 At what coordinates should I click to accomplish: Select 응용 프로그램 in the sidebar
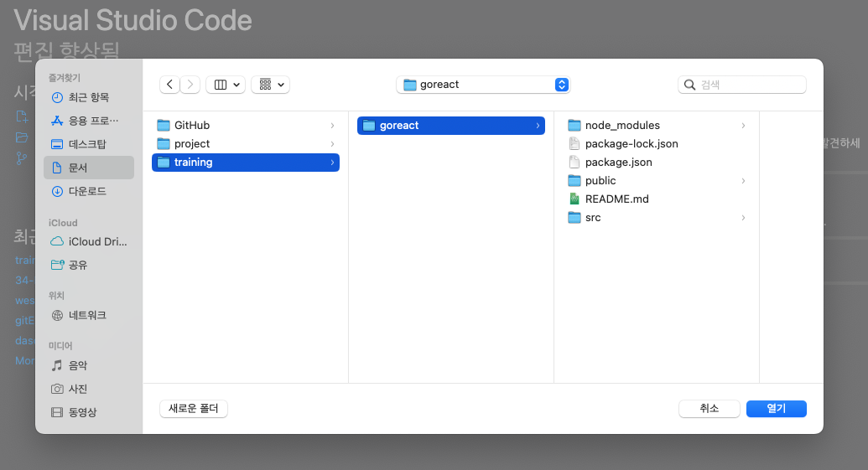[89, 121]
